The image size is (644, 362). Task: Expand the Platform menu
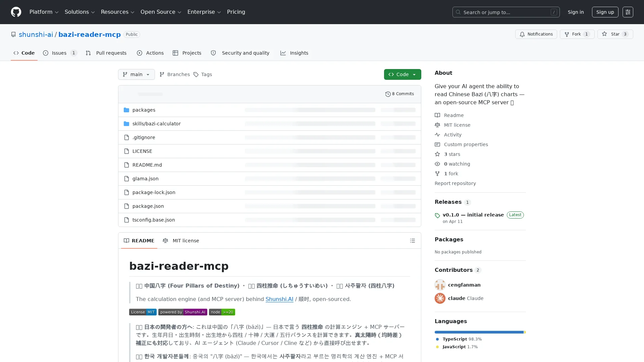pyautogui.click(x=44, y=12)
